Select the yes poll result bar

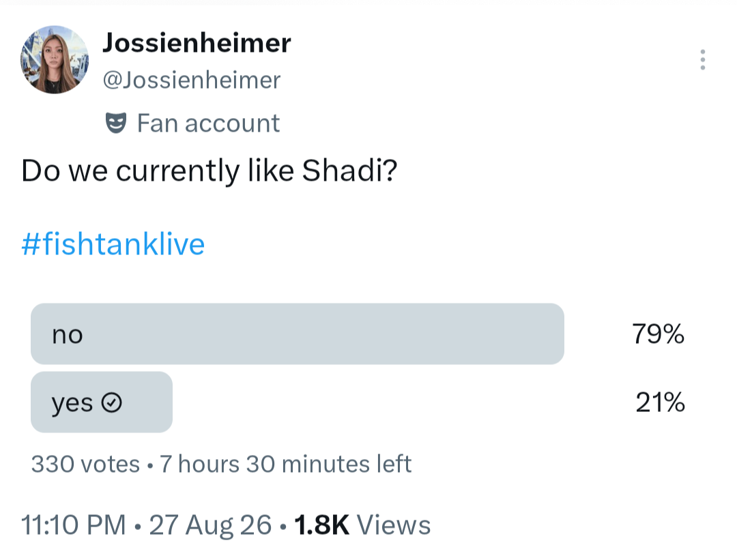[x=102, y=402]
